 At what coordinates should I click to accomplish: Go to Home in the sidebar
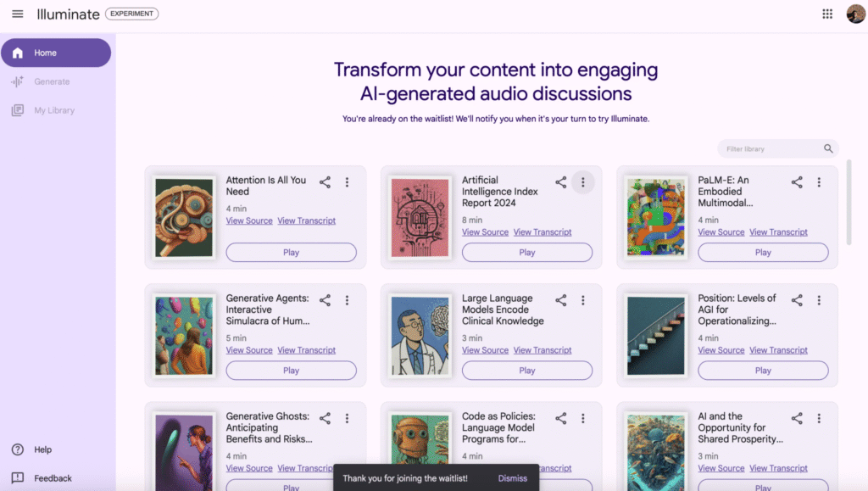[x=56, y=53]
